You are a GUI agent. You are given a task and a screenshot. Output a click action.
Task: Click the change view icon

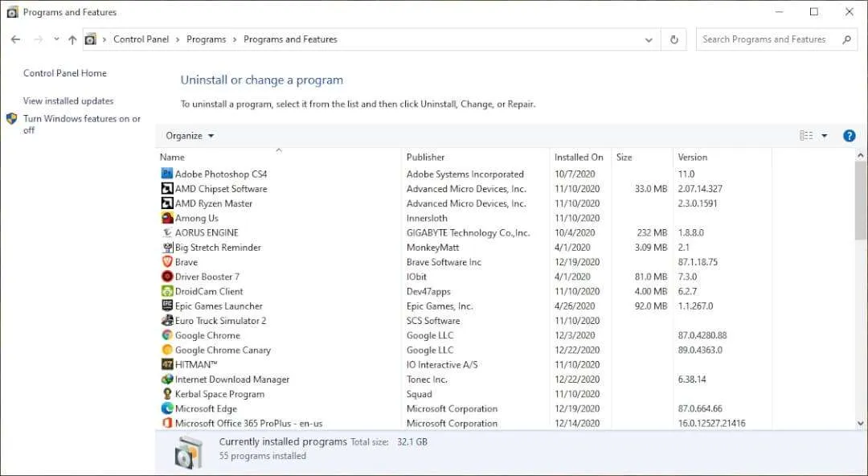click(x=806, y=136)
